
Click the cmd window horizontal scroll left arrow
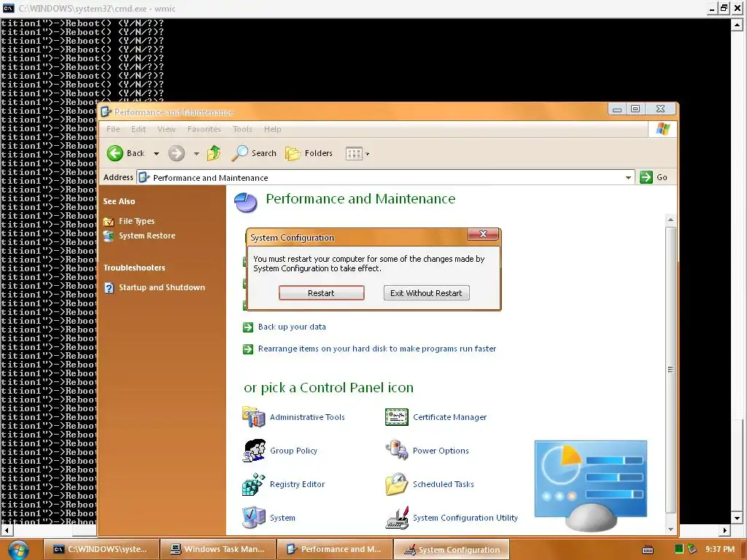coord(6,530)
